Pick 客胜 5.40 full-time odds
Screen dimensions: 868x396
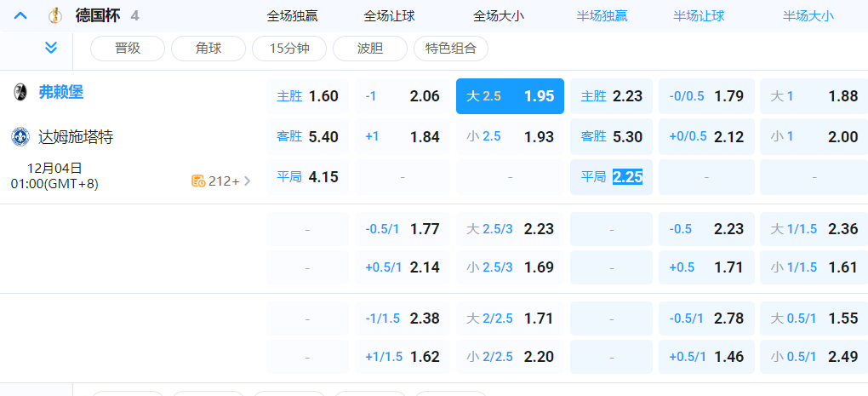point(308,136)
